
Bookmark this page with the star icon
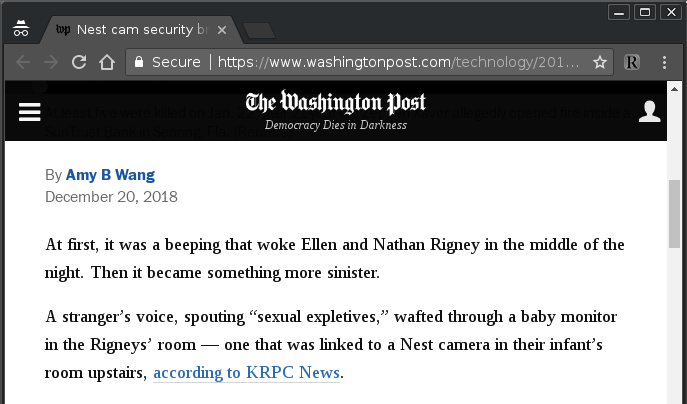[600, 62]
